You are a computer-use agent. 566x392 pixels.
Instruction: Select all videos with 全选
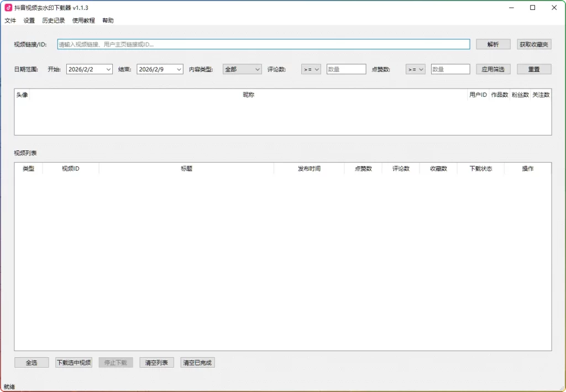pos(32,362)
